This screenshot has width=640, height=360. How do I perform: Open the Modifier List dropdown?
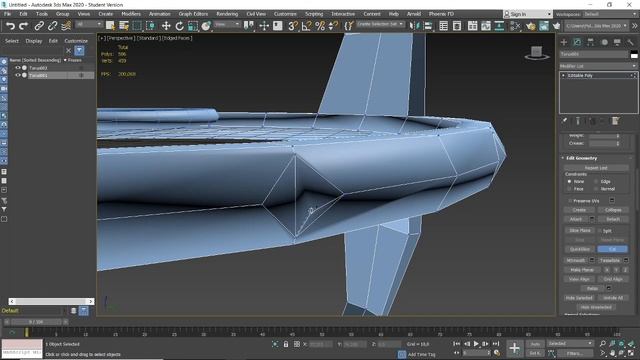(598, 66)
